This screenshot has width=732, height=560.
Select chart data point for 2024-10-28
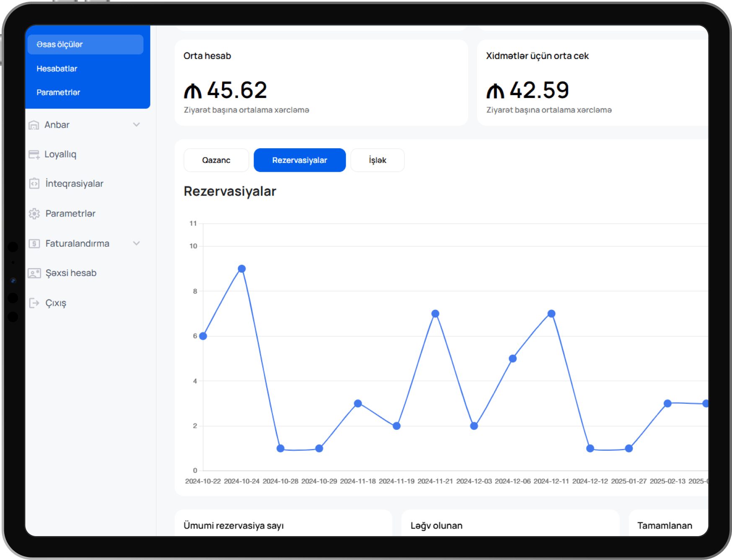[281, 448]
